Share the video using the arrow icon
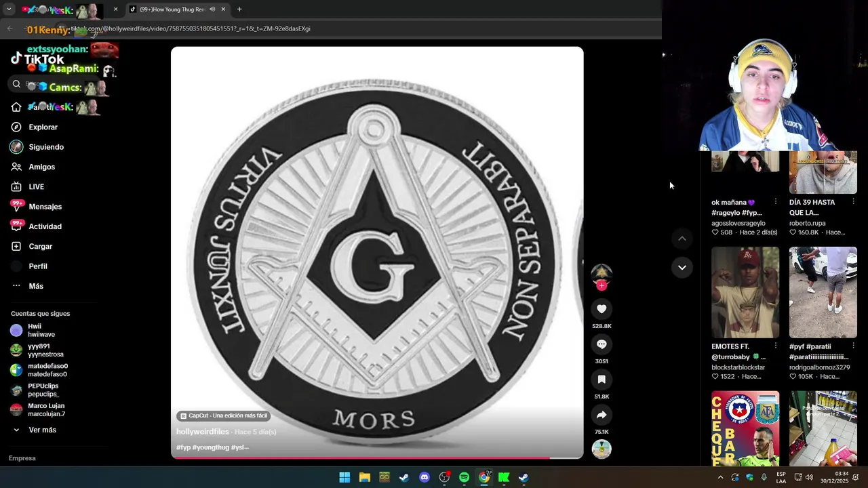The width and height of the screenshot is (868, 488). point(601,415)
